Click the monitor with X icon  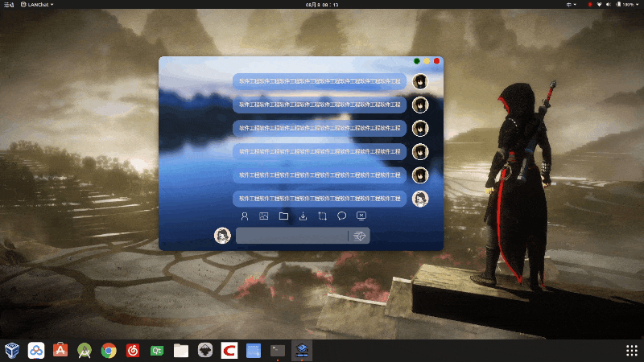pyautogui.click(x=361, y=216)
